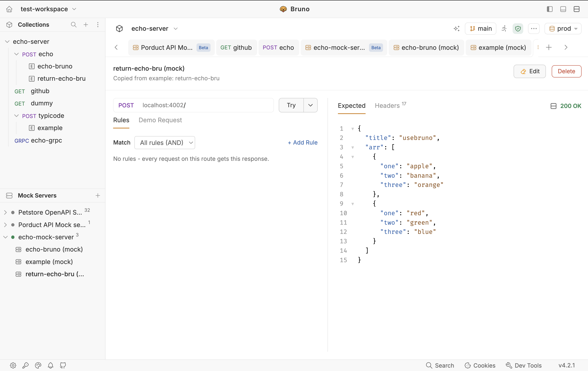Click the Edit button
This screenshot has height=371, width=588.
pyautogui.click(x=530, y=71)
